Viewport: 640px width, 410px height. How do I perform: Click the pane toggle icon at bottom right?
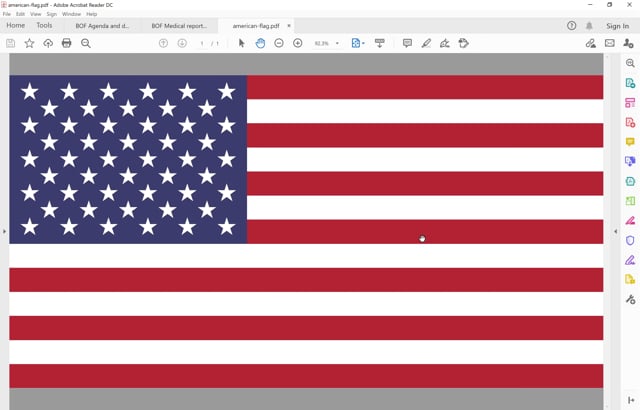pyautogui.click(x=631, y=400)
